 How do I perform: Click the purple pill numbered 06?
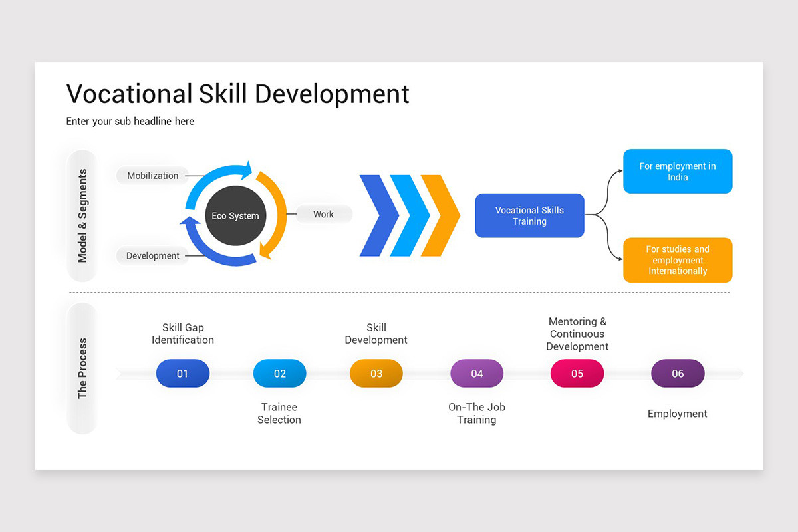click(677, 373)
